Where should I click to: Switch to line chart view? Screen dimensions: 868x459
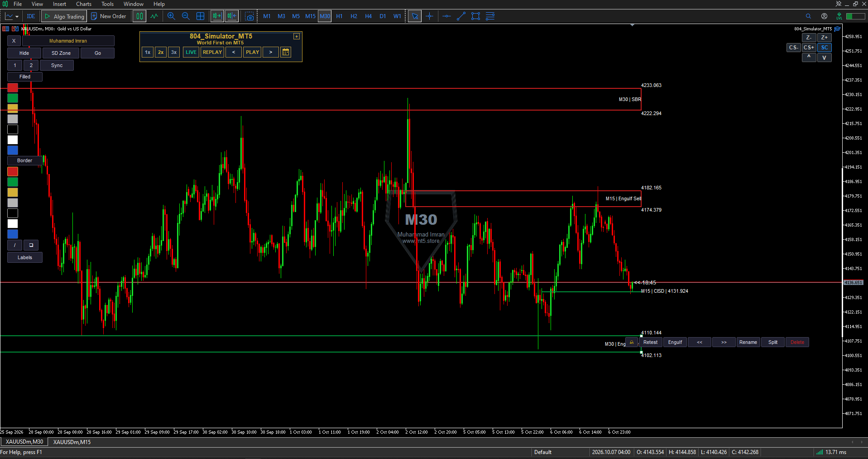coord(154,16)
